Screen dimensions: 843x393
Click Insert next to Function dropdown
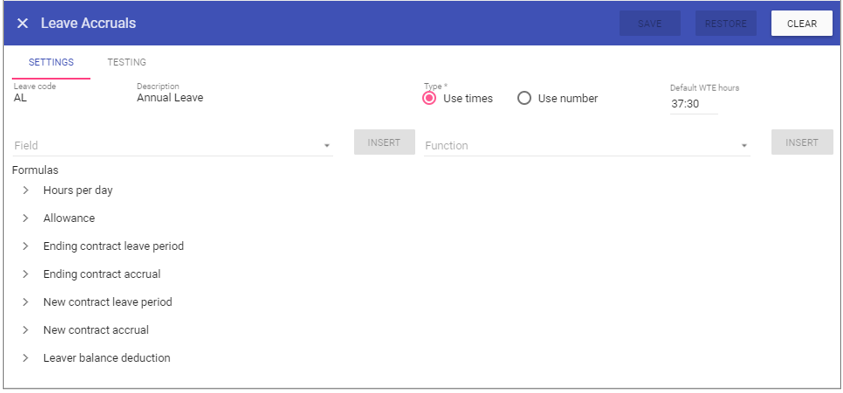(802, 142)
